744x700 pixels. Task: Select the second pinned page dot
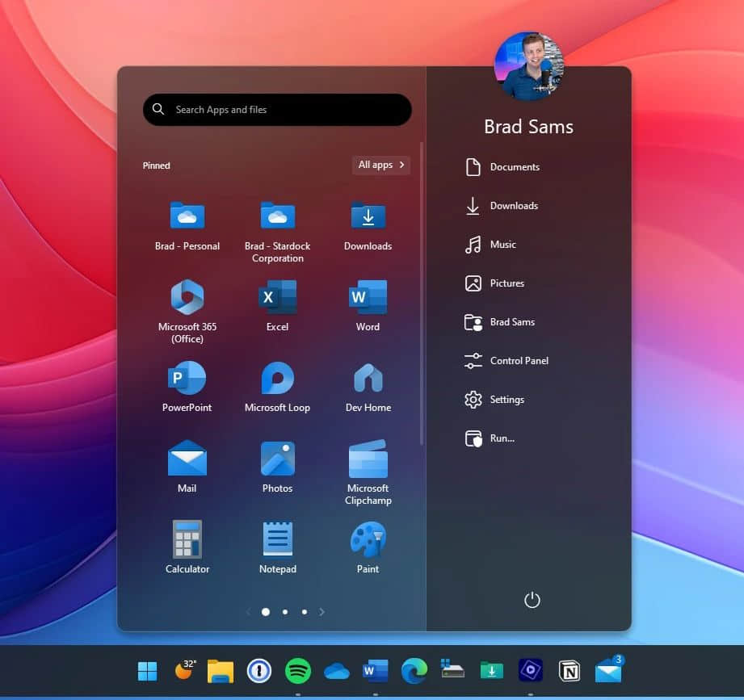pos(285,612)
